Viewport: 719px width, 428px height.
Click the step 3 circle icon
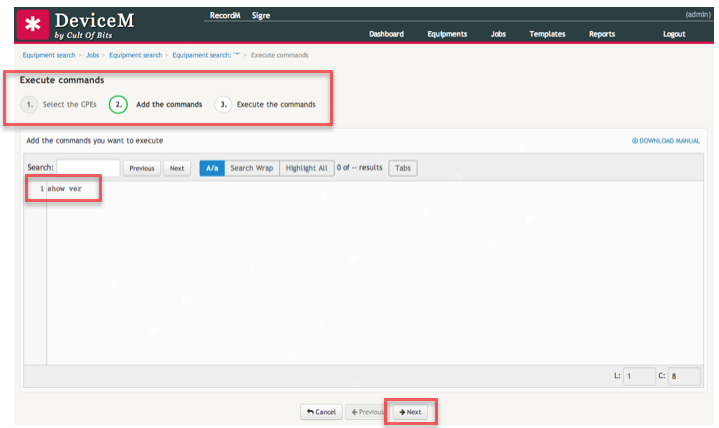[223, 104]
